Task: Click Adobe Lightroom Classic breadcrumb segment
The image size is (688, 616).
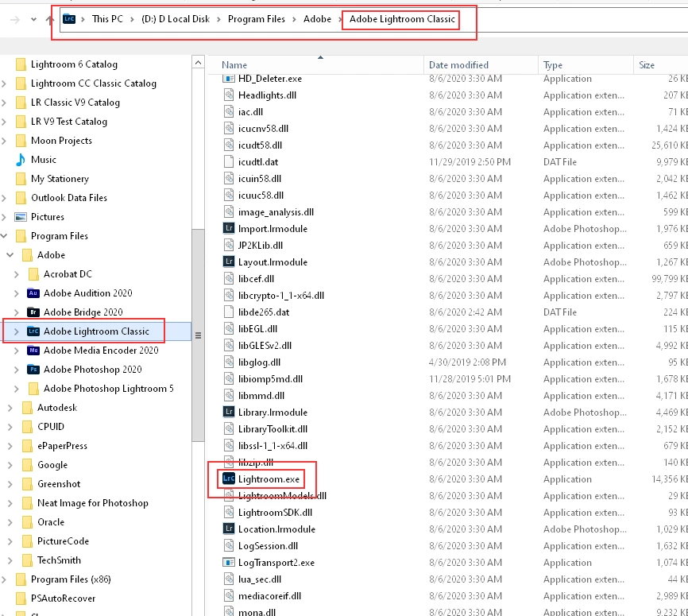Action: pyautogui.click(x=402, y=19)
